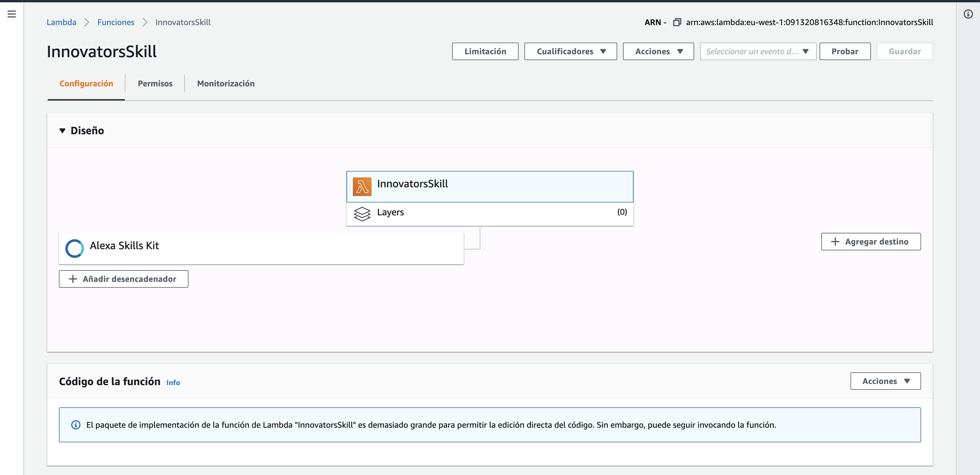Click Añadir desencadenador button
Screen dimensions: 980x475
123,279
